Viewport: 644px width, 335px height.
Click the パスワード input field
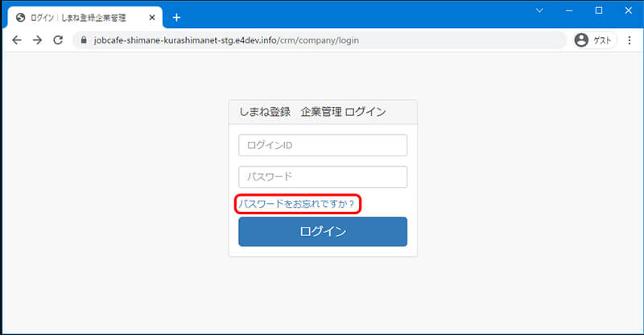[323, 176]
